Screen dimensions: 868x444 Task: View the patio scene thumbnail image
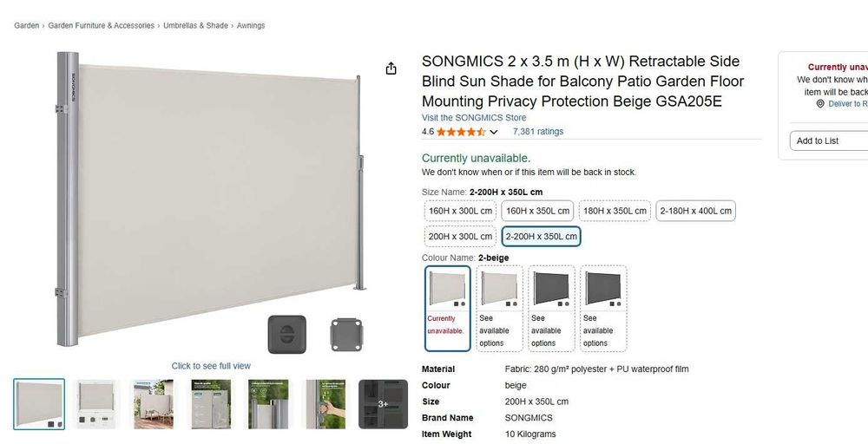(153, 404)
